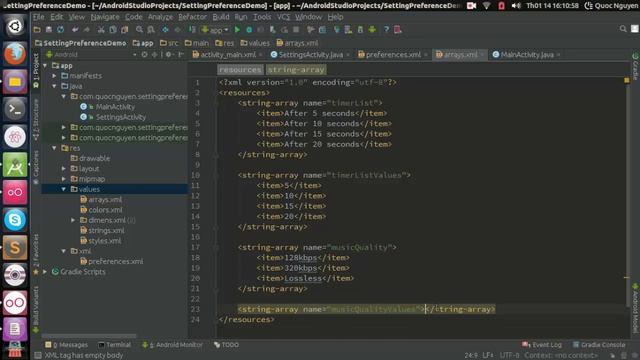Expand the layout folder
640x360 pixels.
[x=64, y=169]
